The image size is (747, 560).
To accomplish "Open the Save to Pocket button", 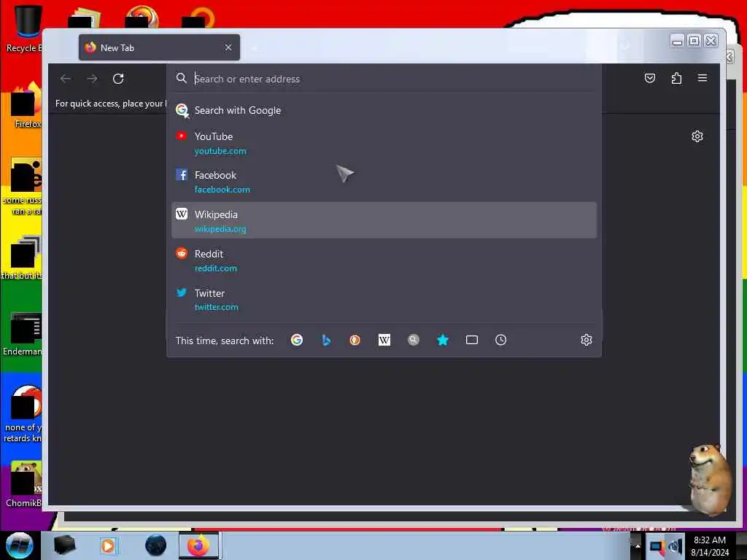I will pyautogui.click(x=650, y=78).
